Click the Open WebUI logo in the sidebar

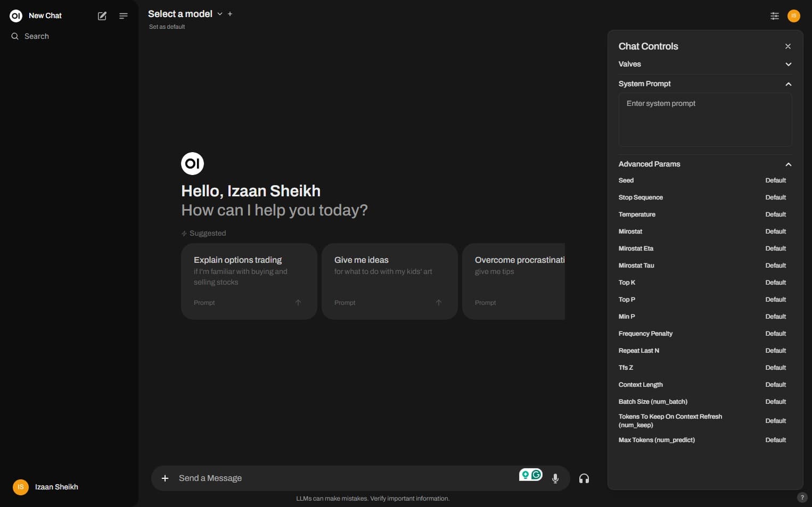click(16, 16)
